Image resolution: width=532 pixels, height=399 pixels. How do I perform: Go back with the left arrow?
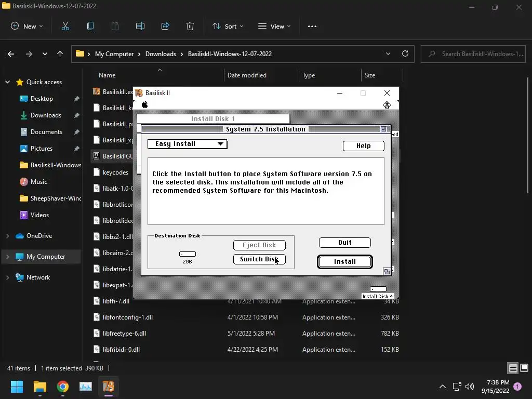coord(11,54)
